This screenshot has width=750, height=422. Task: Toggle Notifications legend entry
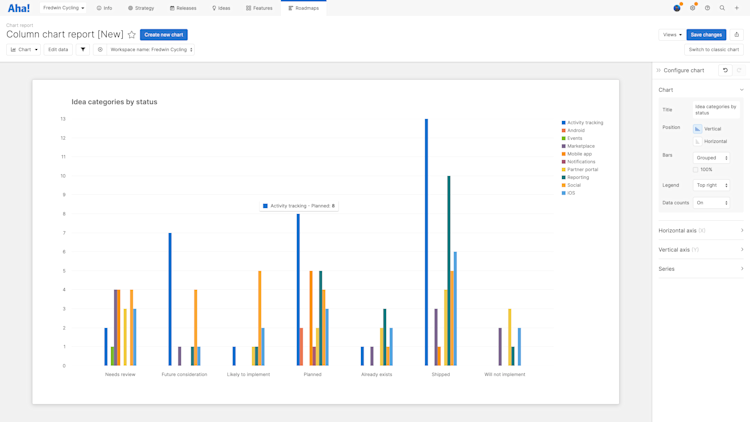[578, 162]
